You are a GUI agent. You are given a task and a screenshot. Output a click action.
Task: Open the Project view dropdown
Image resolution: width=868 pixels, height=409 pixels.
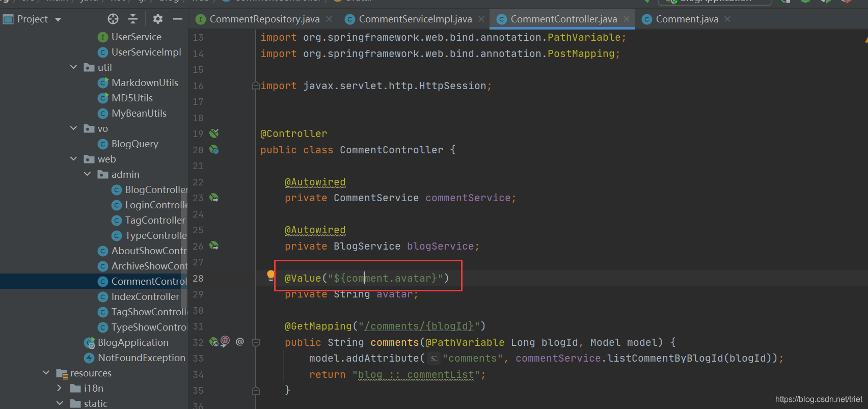click(58, 19)
